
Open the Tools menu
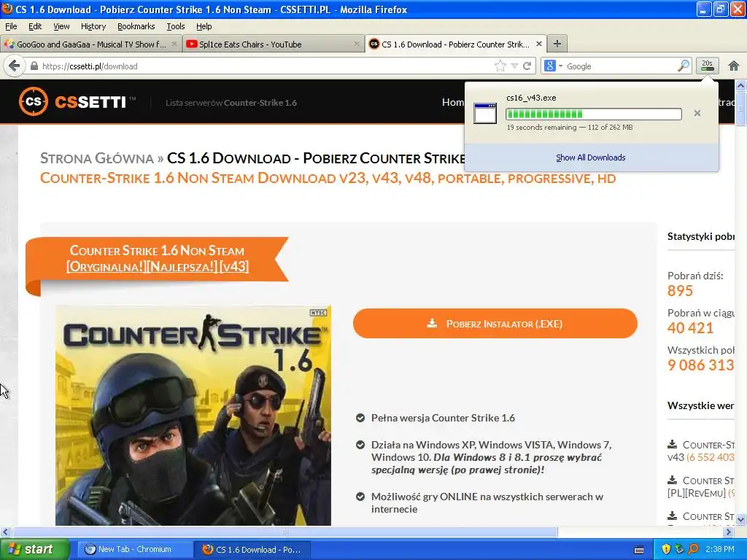(176, 26)
